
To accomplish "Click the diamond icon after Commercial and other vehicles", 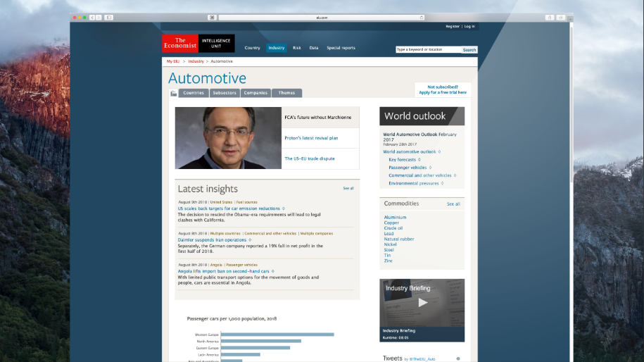I will pyautogui.click(x=455, y=175).
